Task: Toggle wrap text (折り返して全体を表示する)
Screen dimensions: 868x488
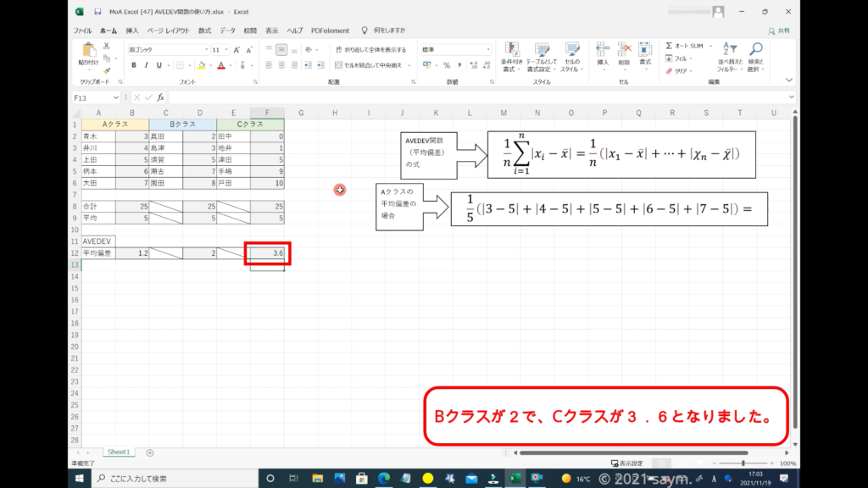Action: tap(370, 50)
